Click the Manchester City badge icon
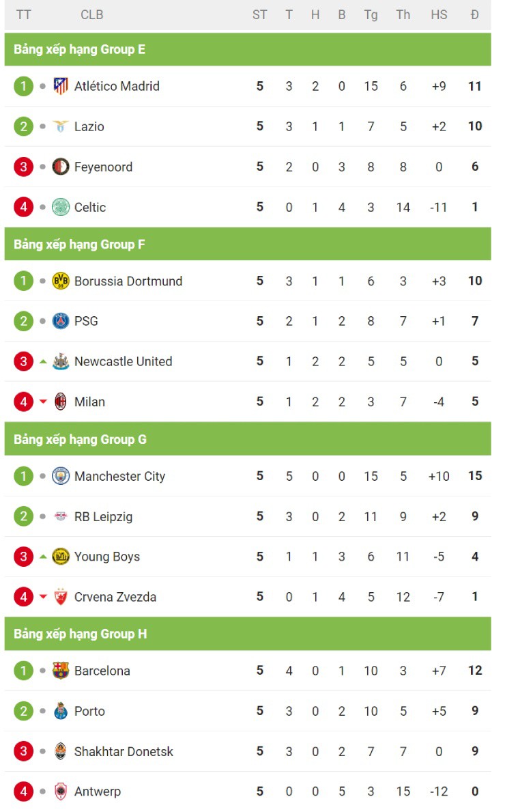Image resolution: width=505 pixels, height=812 pixels. coord(61,476)
